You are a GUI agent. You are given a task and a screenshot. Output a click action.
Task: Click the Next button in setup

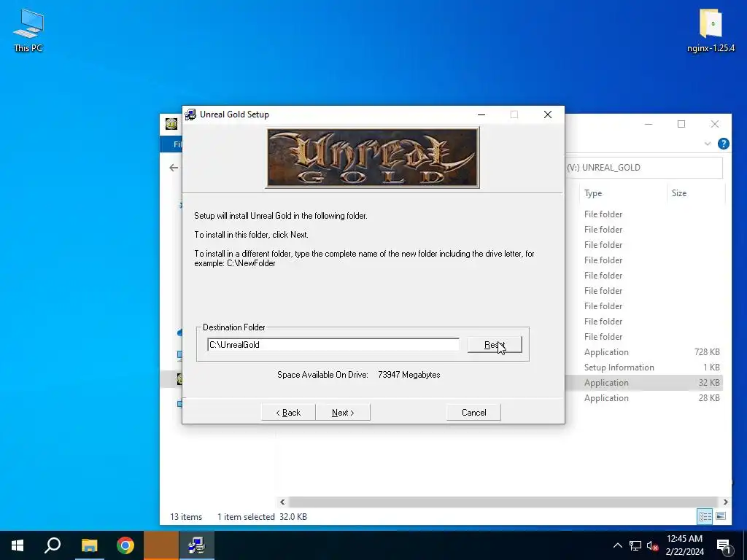click(x=343, y=413)
